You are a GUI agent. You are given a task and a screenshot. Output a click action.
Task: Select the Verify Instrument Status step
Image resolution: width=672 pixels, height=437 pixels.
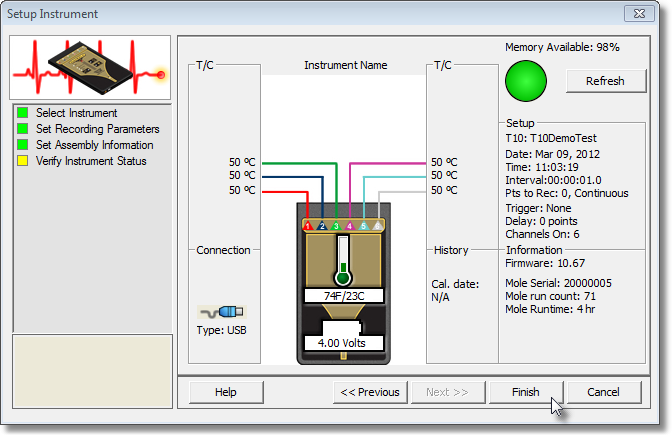click(91, 161)
